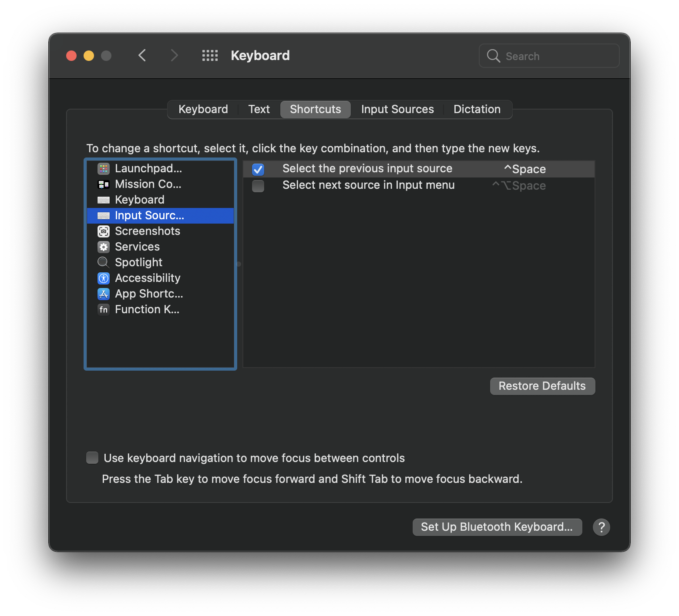Toggle keyboard navigation focus checkbox
This screenshot has width=679, height=616.
pyautogui.click(x=92, y=458)
